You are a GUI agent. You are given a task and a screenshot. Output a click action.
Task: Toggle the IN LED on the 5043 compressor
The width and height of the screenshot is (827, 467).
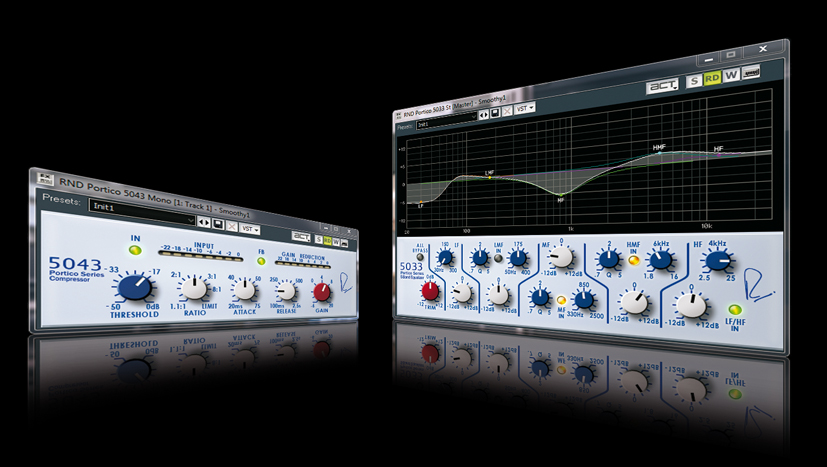(136, 250)
